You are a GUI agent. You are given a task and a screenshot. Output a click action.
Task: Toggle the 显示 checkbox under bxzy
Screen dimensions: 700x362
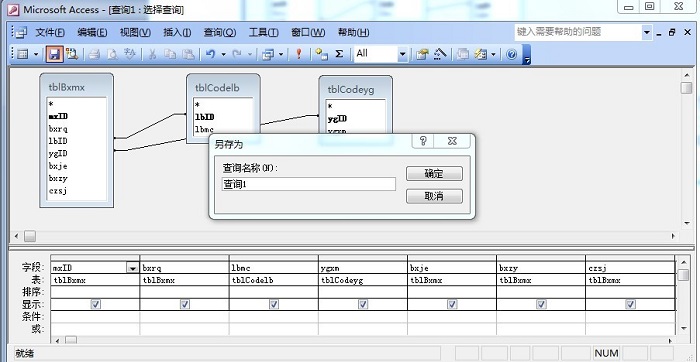point(541,304)
